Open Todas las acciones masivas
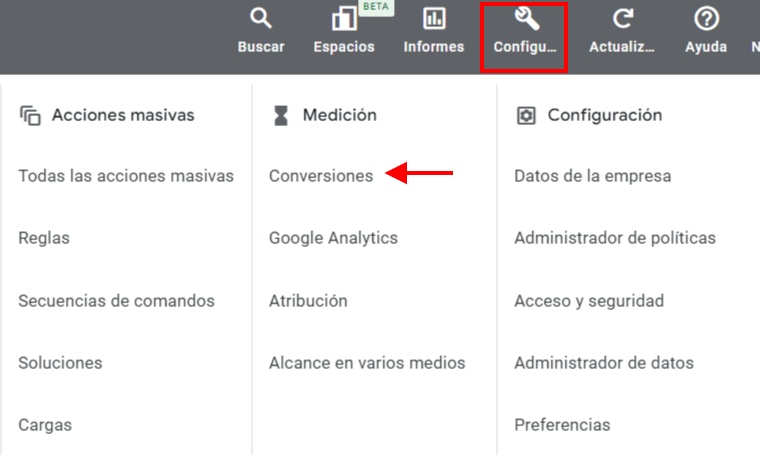The width and height of the screenshot is (760, 455). tap(126, 176)
